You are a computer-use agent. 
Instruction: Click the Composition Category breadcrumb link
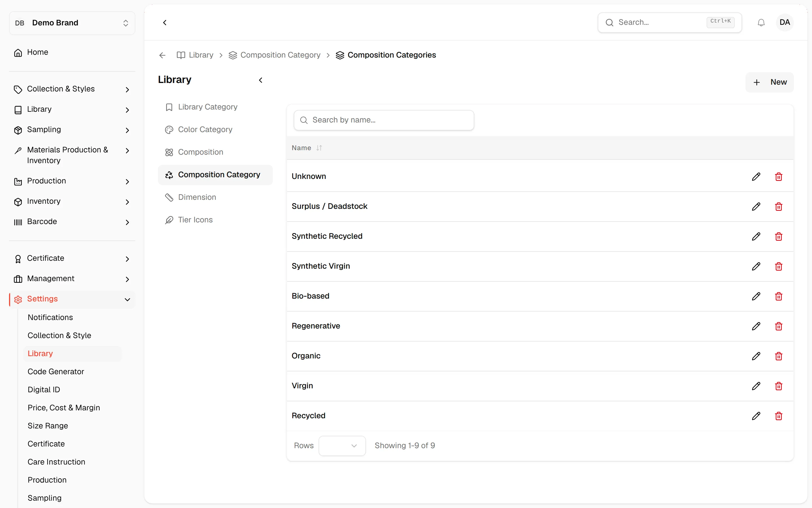(274, 55)
